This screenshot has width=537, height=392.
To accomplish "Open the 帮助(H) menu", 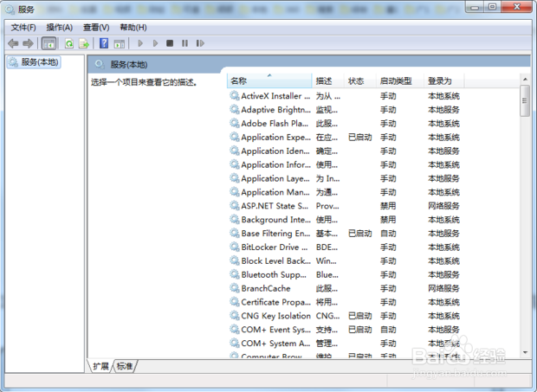I will pos(133,28).
